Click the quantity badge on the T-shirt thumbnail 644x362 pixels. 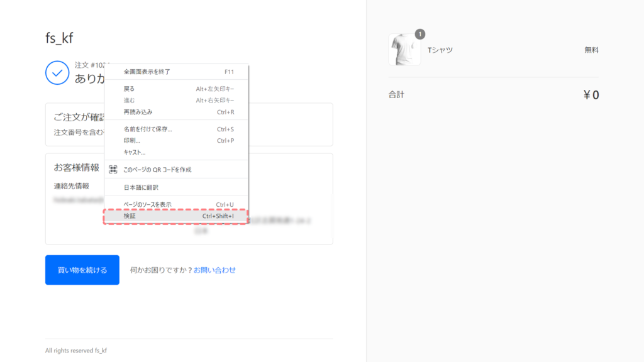[x=419, y=34]
